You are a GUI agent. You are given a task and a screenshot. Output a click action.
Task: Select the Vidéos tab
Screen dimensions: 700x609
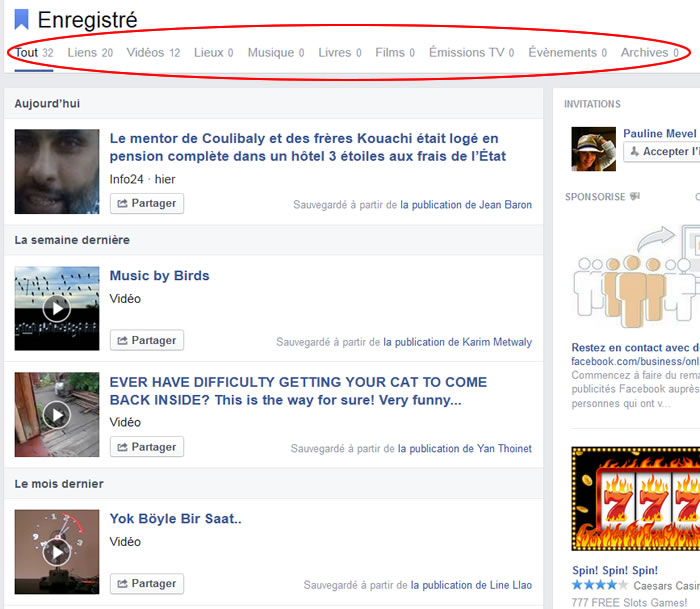[153, 53]
